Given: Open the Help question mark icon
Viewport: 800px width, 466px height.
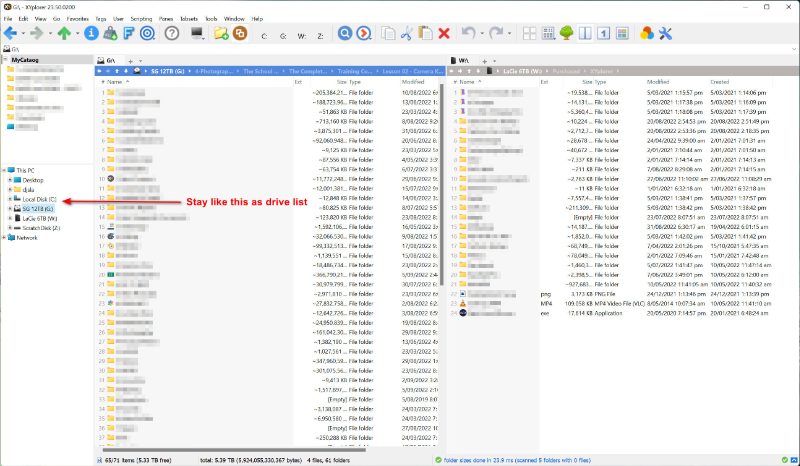Looking at the screenshot, I should click(171, 33).
